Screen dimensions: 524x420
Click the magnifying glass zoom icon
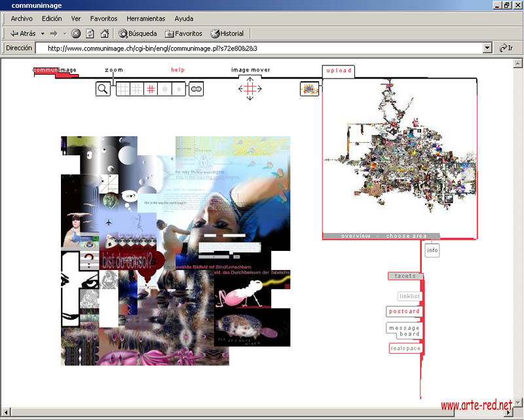click(x=103, y=89)
